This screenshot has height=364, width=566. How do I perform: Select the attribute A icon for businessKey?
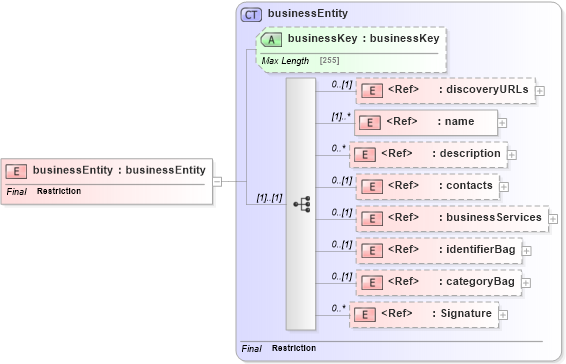[271, 39]
